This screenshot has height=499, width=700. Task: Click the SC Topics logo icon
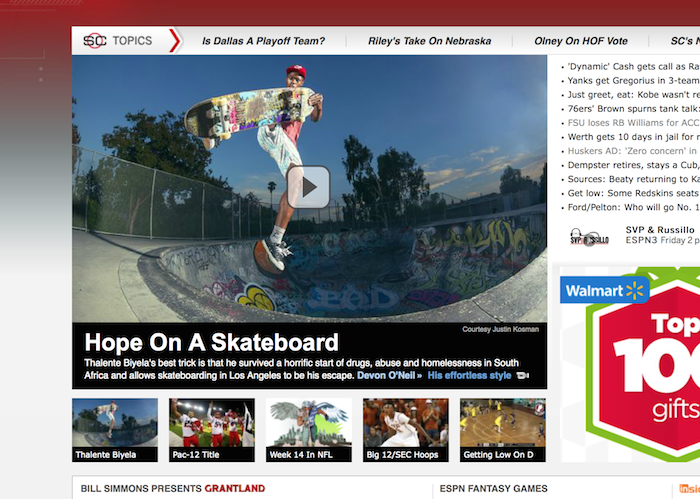point(95,41)
